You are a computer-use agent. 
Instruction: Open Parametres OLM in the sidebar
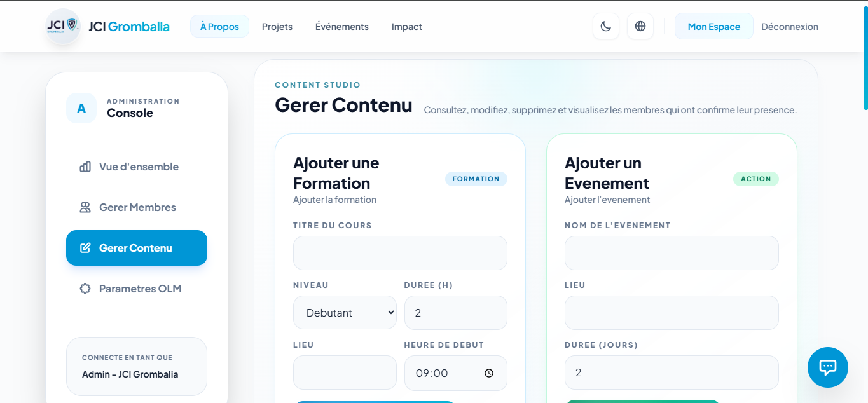(x=137, y=289)
